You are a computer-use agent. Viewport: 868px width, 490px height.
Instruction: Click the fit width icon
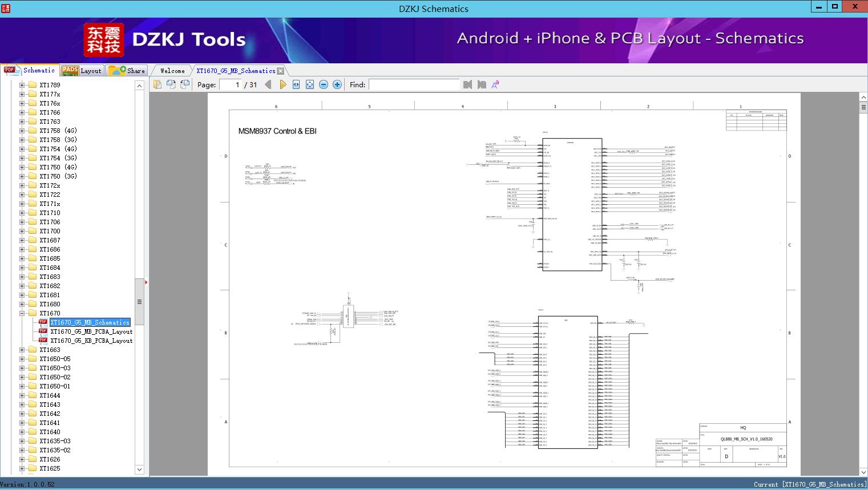pos(296,84)
